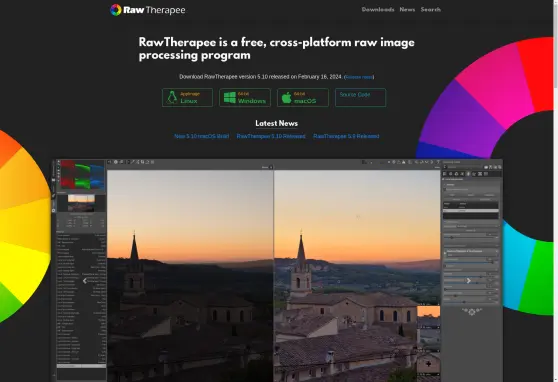Click the Apple logo on macOS button
Image resolution: width=558 pixels, height=382 pixels.
[x=286, y=98]
